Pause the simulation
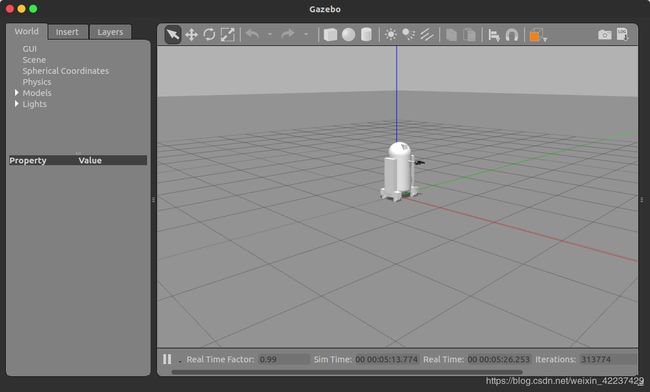Viewport: 650px width, 392px height. 167,359
